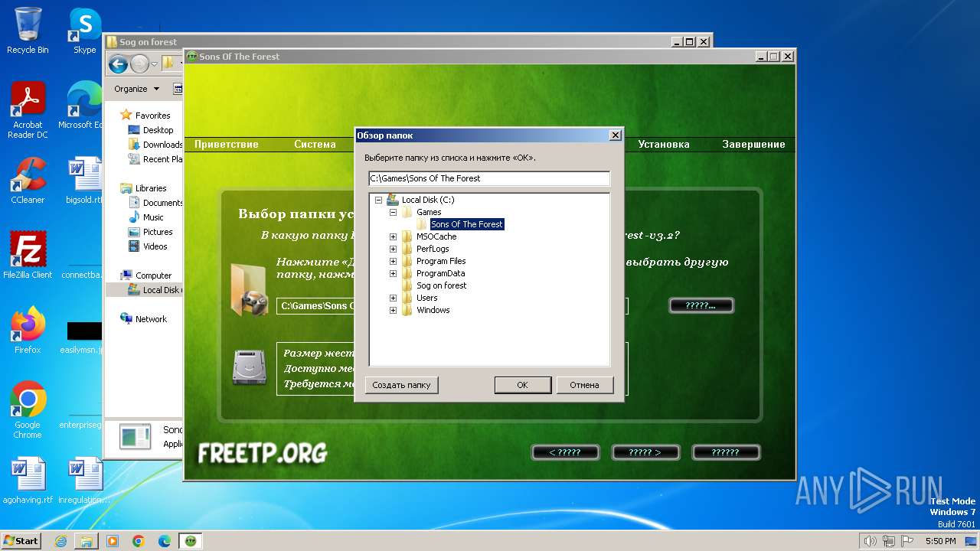Click Internet Explorer taskbar icon
The image size is (980, 551).
pos(60,541)
